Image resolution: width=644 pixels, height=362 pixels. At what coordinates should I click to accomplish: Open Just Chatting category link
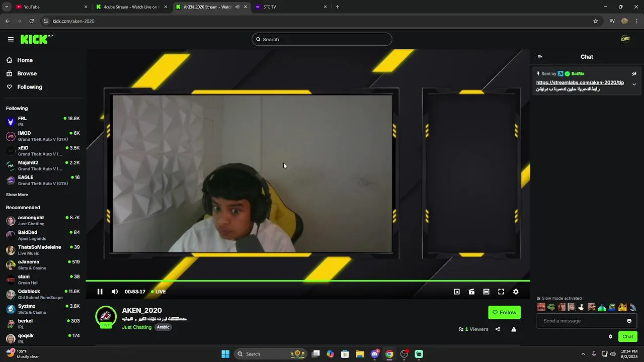[136, 327]
